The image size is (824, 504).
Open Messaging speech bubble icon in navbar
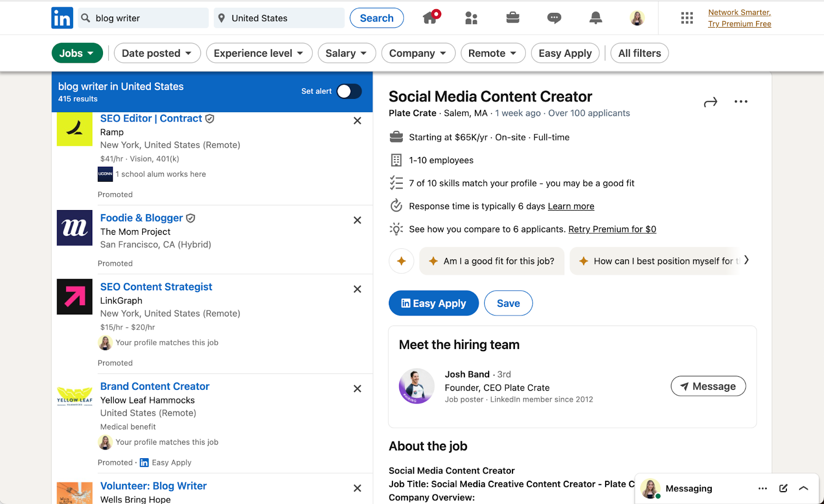(x=554, y=18)
